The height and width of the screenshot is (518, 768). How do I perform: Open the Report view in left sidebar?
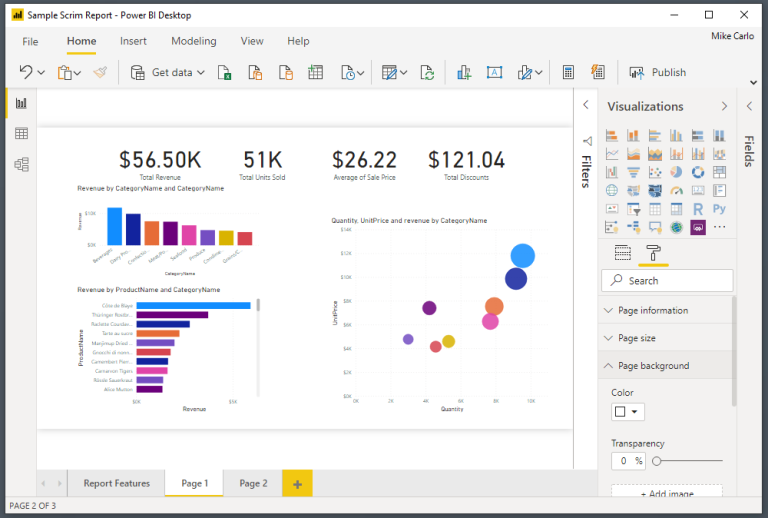point(21,103)
